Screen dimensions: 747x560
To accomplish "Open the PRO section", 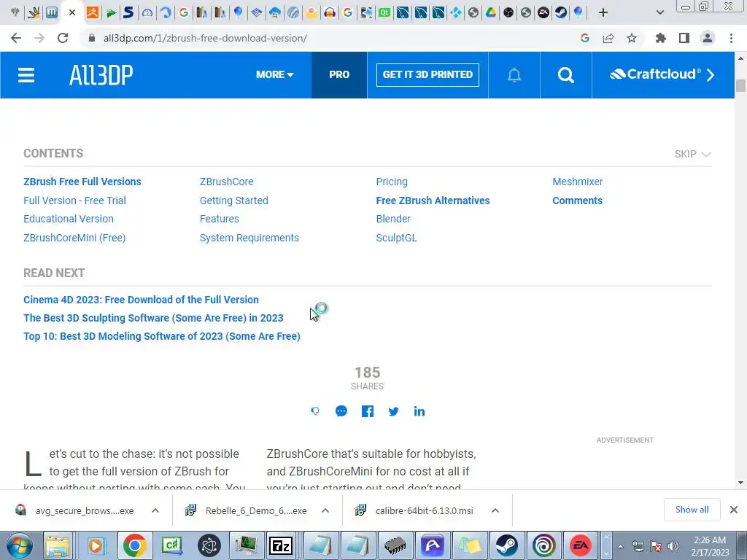I will [x=339, y=75].
